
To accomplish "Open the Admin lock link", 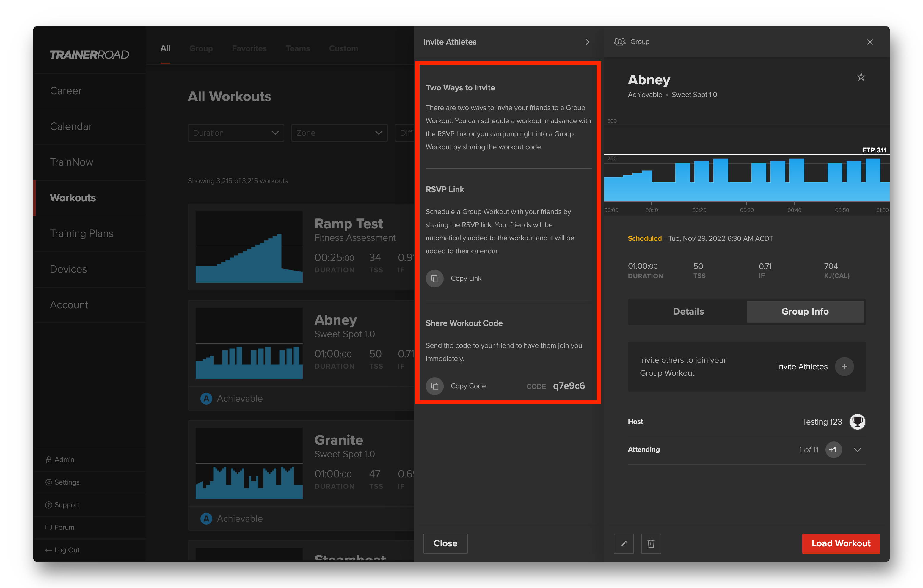I will (60, 460).
